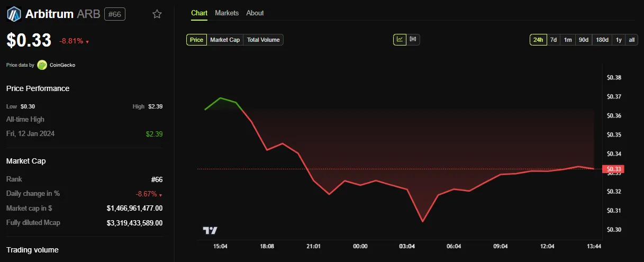Click the Fully diluted Mcap label
644x262 pixels.
pos(33,223)
